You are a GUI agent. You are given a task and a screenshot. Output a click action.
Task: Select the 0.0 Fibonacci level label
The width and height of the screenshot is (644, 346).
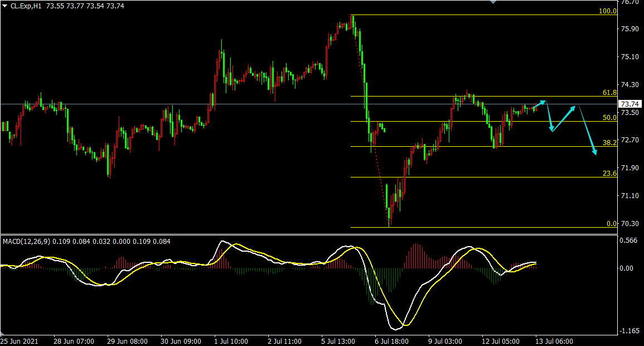[612, 224]
